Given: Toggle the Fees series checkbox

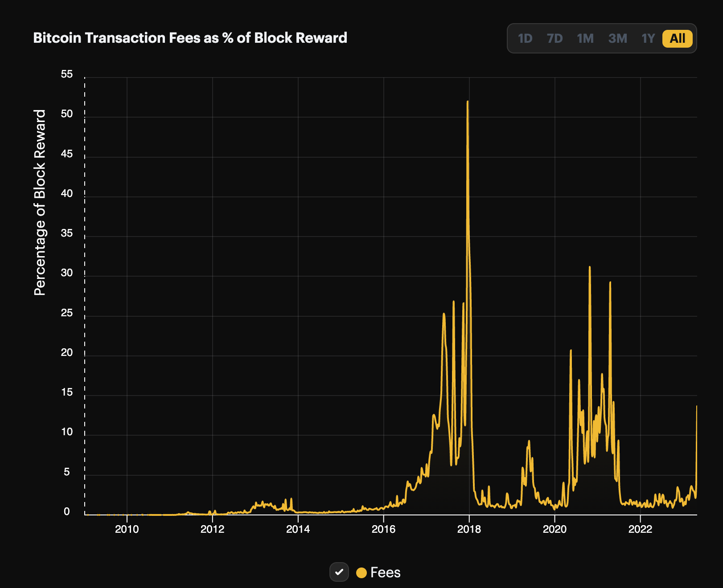Looking at the screenshot, I should 339,572.
